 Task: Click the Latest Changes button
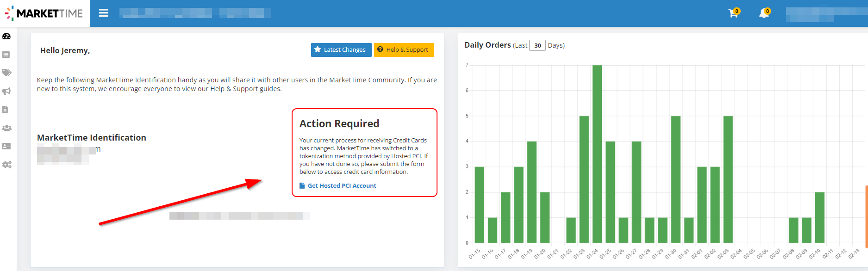(x=341, y=50)
